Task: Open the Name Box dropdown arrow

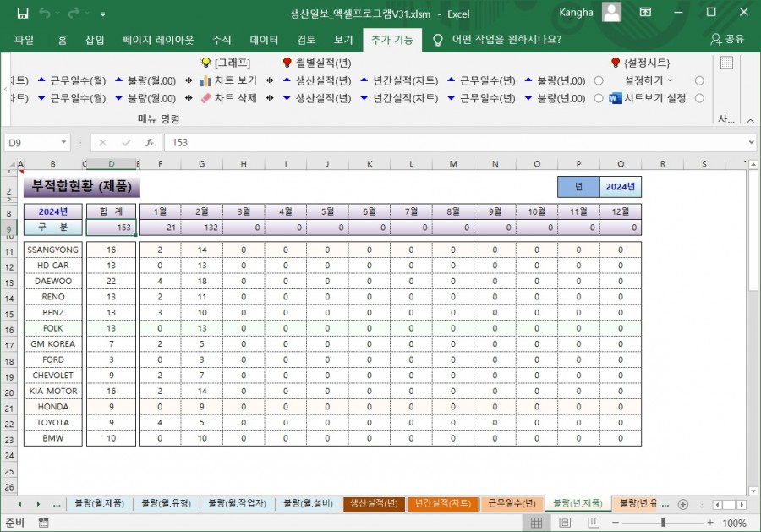Action: [63, 142]
